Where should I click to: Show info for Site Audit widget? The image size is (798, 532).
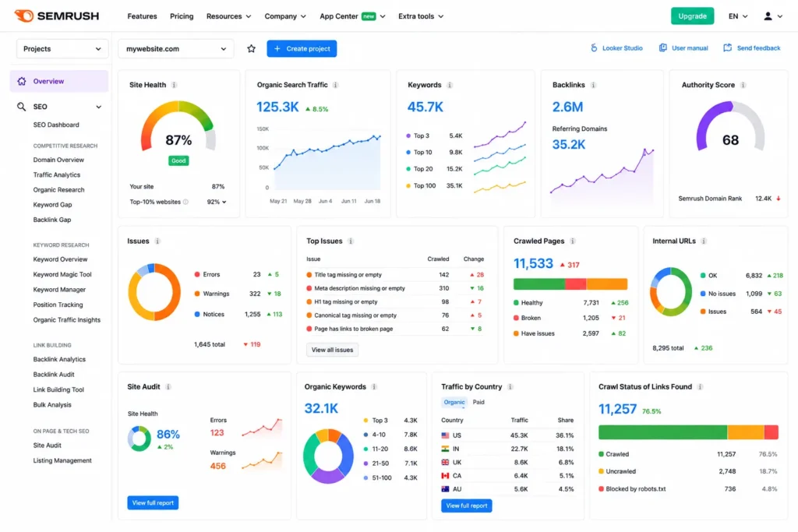[x=168, y=387]
